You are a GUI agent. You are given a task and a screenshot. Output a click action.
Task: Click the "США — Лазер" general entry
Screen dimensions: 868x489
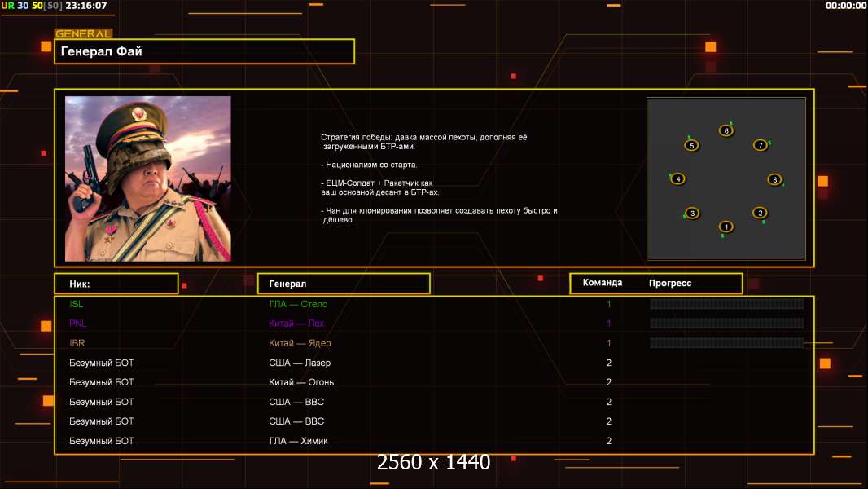pos(300,363)
